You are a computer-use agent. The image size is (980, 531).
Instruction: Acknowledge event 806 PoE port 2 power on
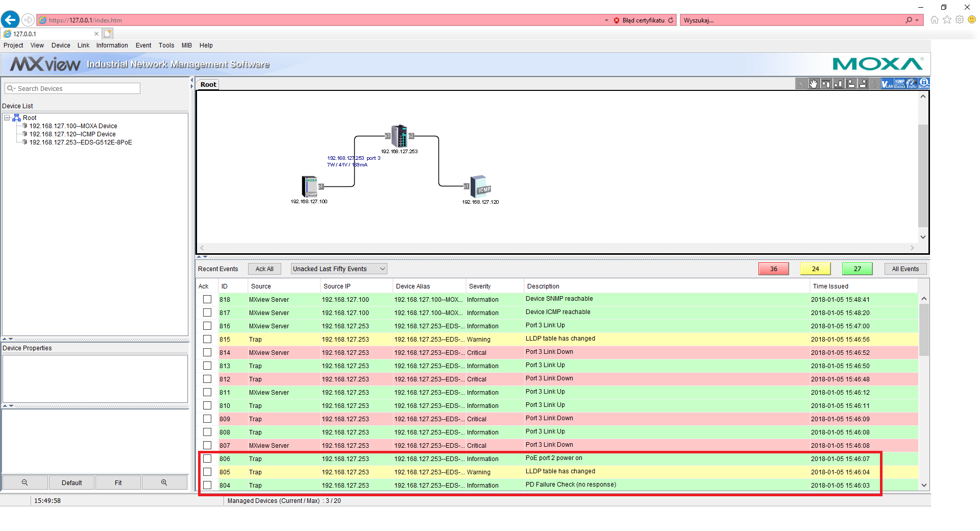tap(207, 458)
